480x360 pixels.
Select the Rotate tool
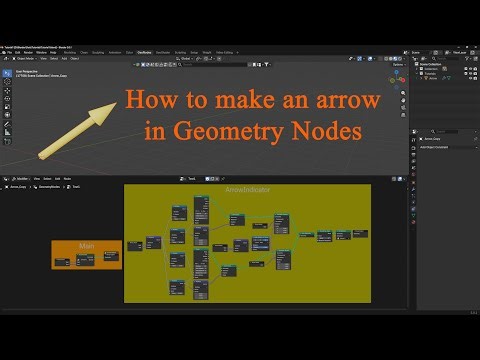tap(7, 99)
